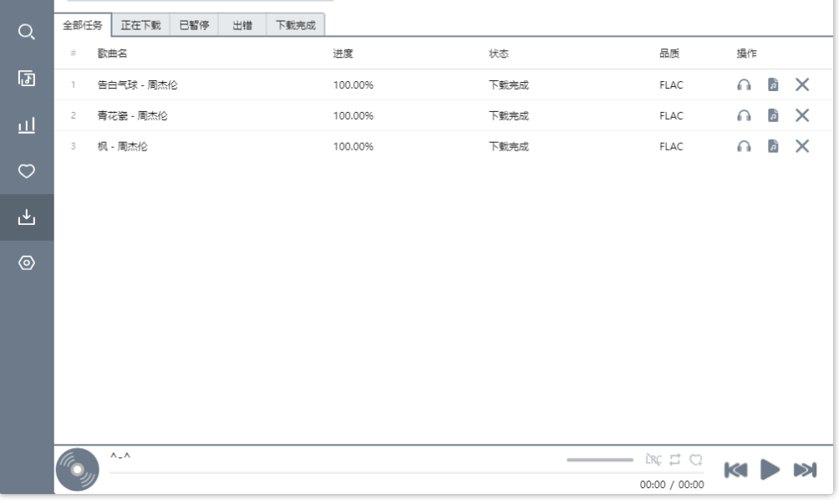
Task: Skip to the next track
Action: click(x=805, y=470)
